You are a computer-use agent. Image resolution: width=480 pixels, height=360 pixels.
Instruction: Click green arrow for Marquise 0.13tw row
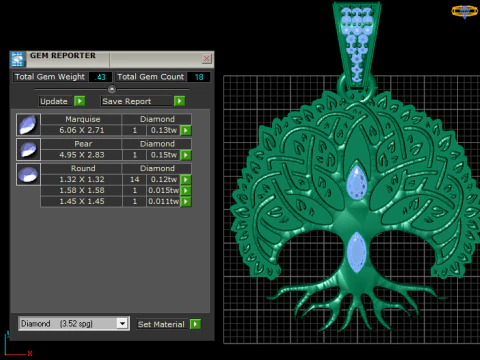(x=186, y=130)
